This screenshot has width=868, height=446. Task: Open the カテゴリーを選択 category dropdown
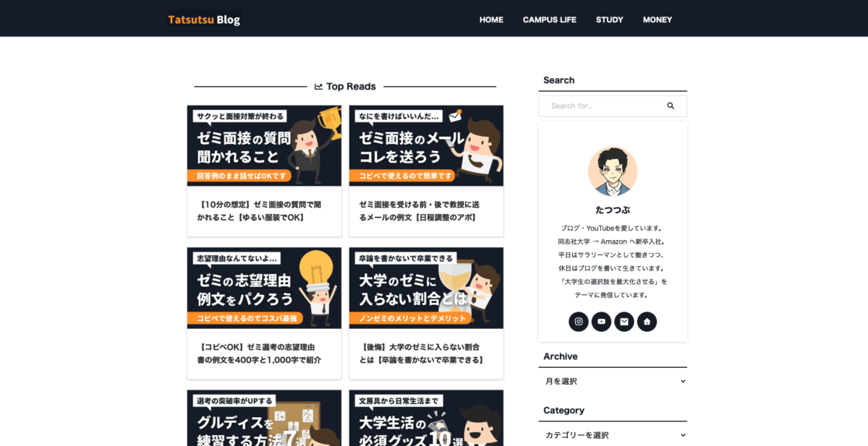613,434
